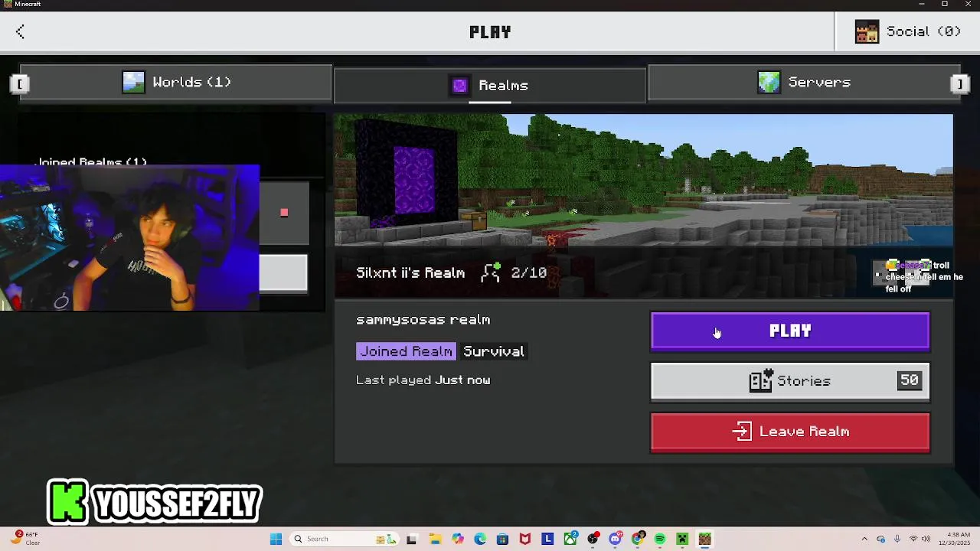Open the Windows Start menu
The height and width of the screenshot is (551, 980).
276,539
